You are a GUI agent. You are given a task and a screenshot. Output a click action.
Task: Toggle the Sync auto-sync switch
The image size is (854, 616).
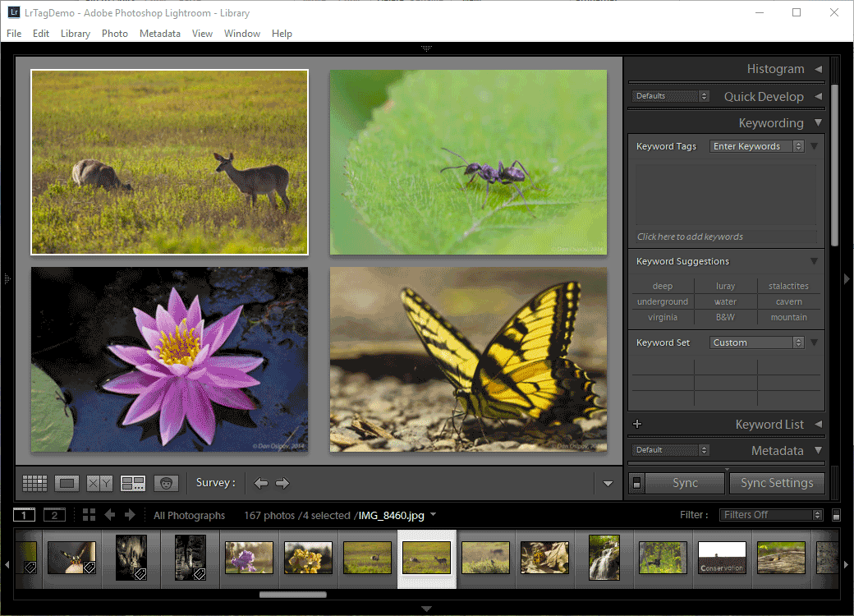click(x=636, y=484)
